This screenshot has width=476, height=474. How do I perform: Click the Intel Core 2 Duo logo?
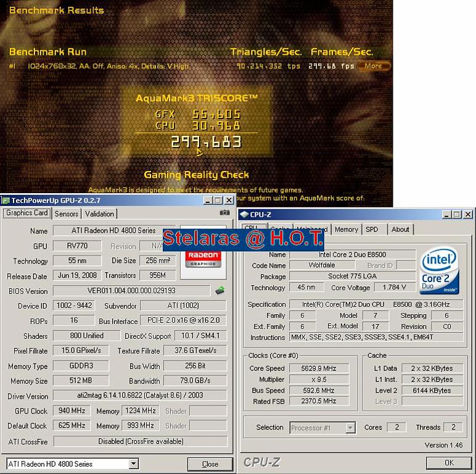[439, 270]
